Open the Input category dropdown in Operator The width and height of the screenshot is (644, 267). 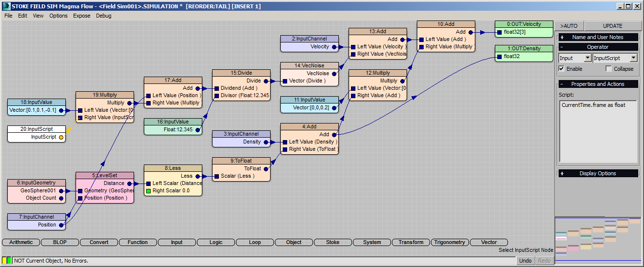(x=587, y=58)
